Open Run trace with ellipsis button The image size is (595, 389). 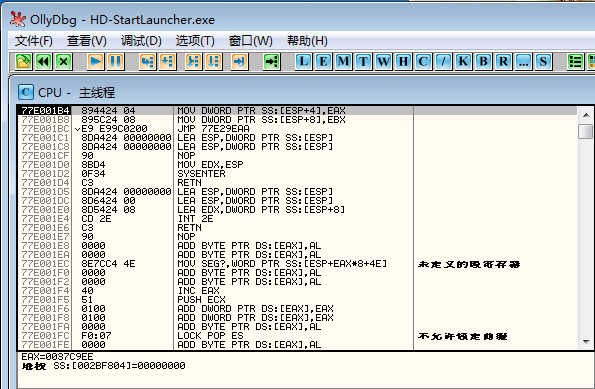tap(524, 61)
